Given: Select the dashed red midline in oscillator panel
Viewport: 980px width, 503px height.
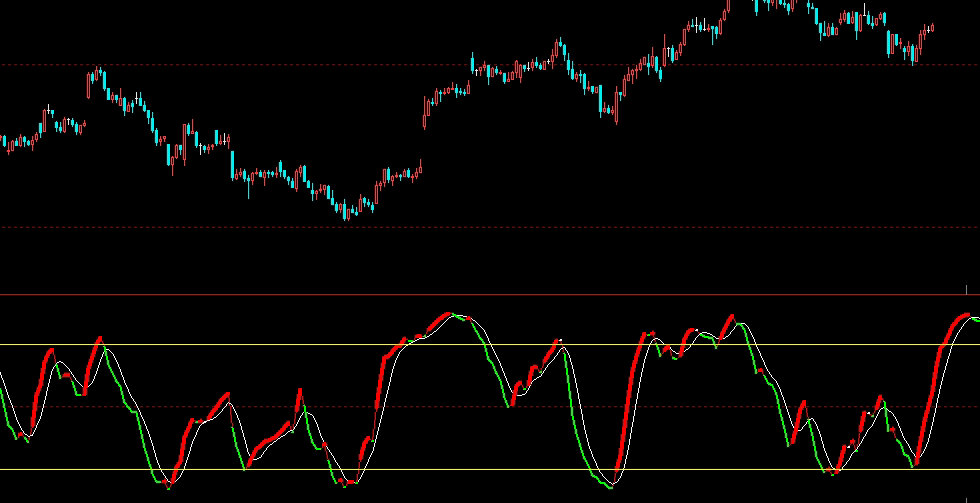Looking at the screenshot, I should 490,407.
